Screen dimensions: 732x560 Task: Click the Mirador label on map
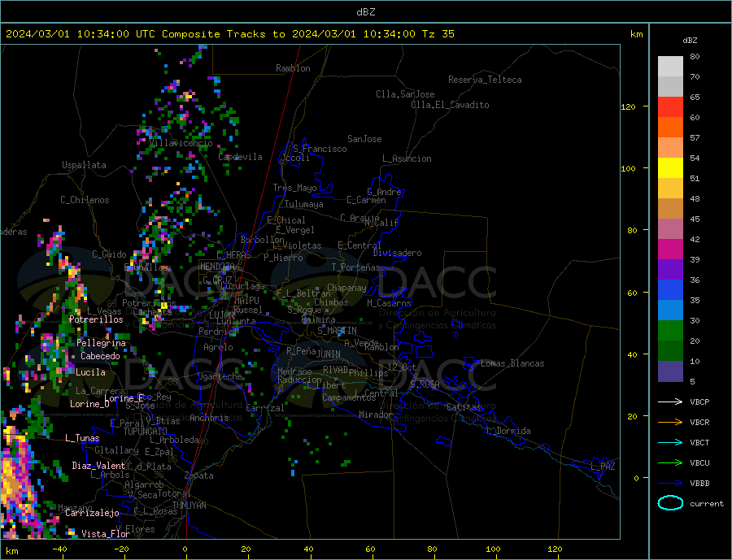tap(376, 415)
